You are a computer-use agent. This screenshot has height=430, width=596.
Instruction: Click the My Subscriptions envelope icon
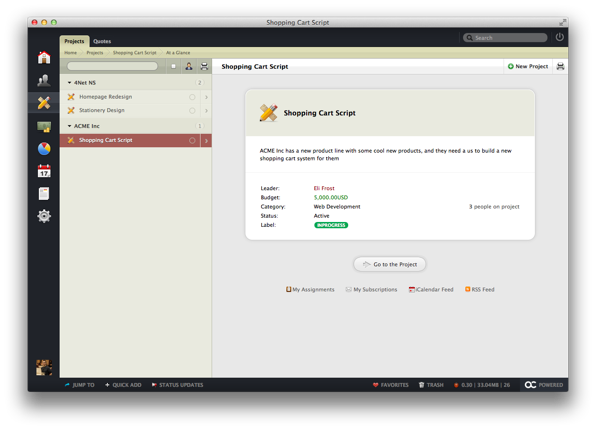[349, 290]
